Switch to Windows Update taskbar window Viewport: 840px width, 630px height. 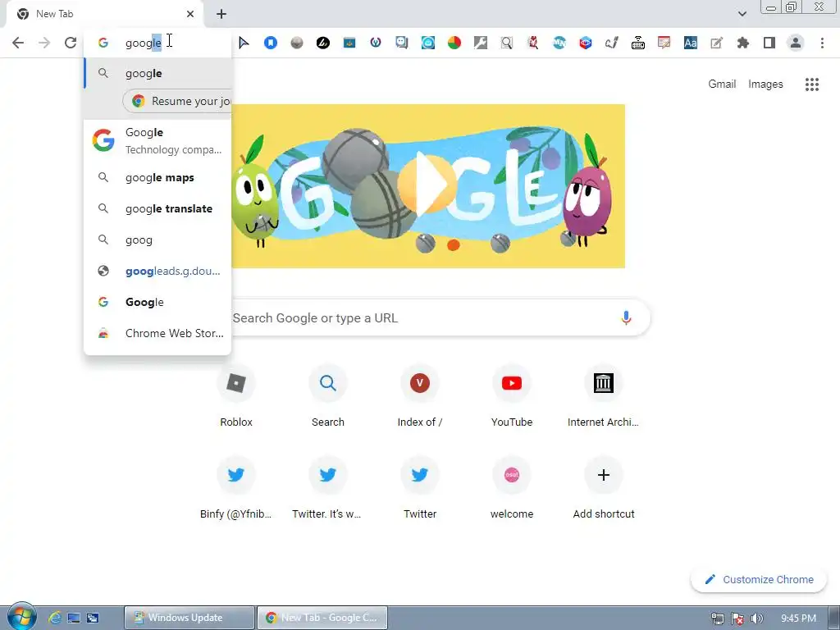click(x=189, y=618)
